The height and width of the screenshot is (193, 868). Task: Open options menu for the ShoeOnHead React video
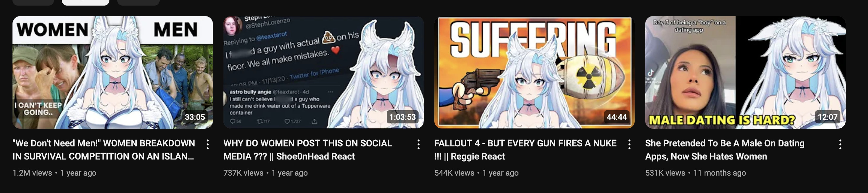(x=419, y=144)
